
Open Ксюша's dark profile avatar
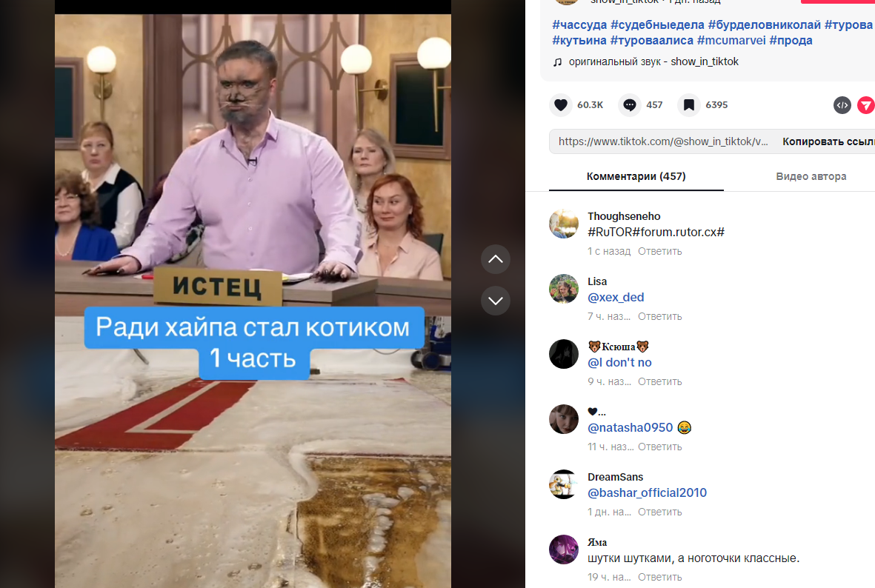[x=564, y=354]
